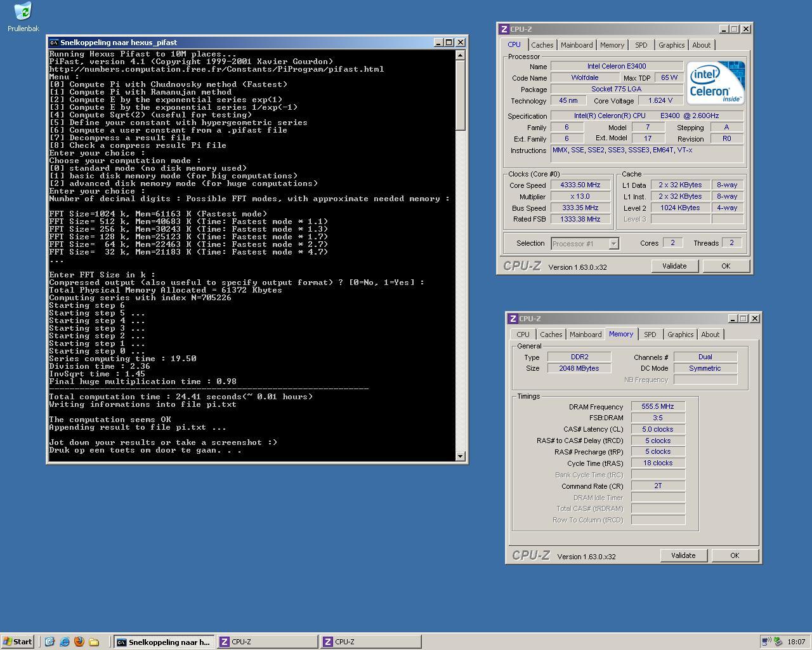Image resolution: width=812 pixels, height=650 pixels.
Task: Click the console icon in the pifast title bar
Action: [x=54, y=43]
